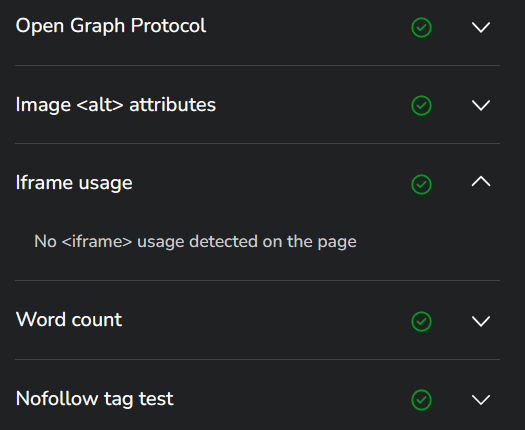Screen dimensions: 525x430
Task: Click the word "page" ending the iframe message
Action: (337, 242)
